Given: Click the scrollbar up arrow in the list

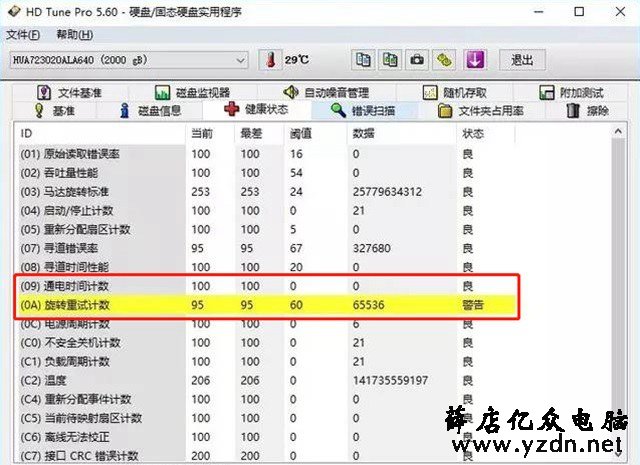Looking at the screenshot, I should pyautogui.click(x=618, y=131).
